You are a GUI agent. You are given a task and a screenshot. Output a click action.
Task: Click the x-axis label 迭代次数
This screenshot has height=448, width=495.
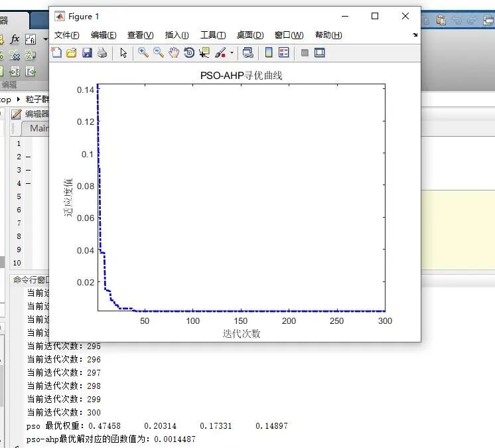[x=242, y=334]
